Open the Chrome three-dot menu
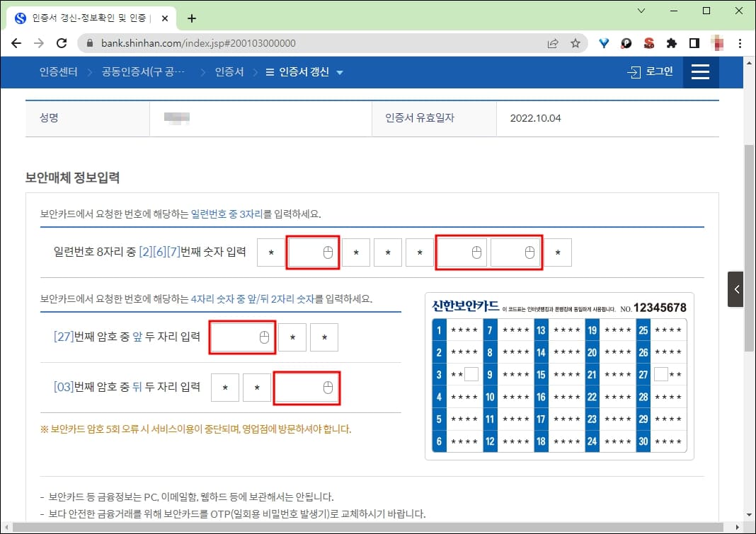Screen dimensions: 756x534 tap(740, 43)
